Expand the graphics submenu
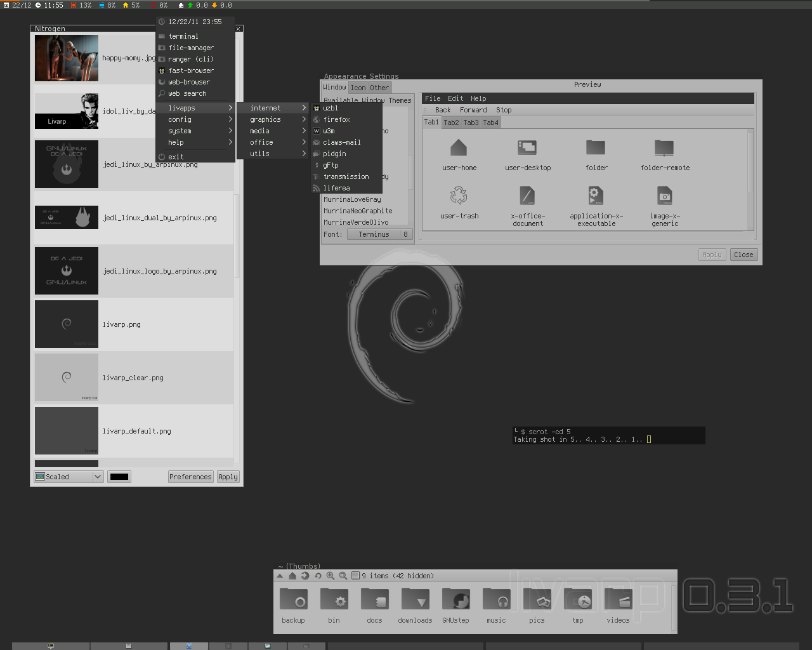 [x=273, y=119]
